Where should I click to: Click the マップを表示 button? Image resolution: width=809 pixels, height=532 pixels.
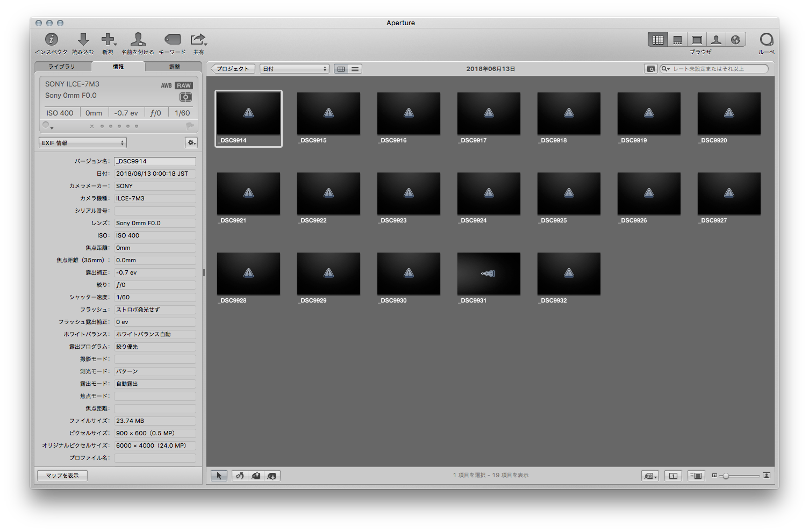coord(62,476)
